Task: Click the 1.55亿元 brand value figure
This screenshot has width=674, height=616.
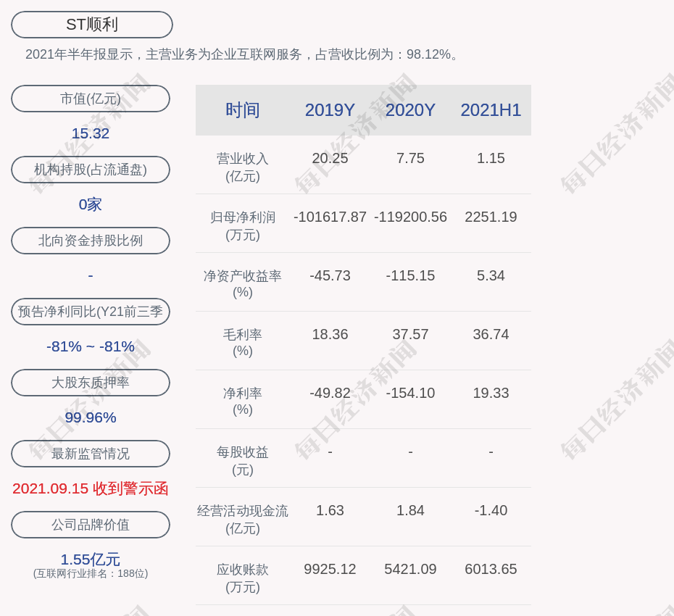Action: point(91,559)
